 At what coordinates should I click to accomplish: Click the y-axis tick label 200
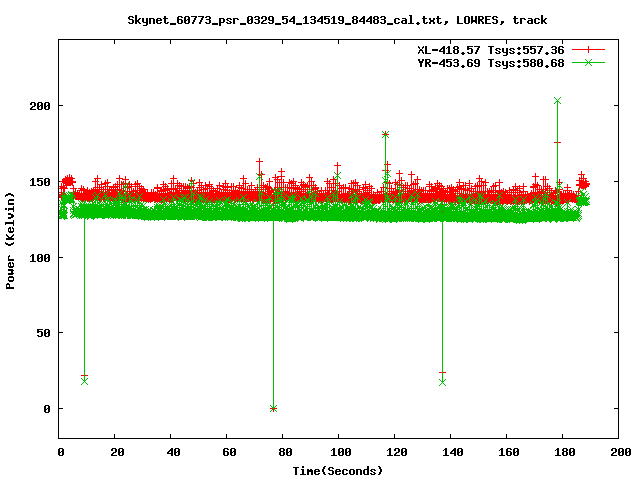coord(40,106)
